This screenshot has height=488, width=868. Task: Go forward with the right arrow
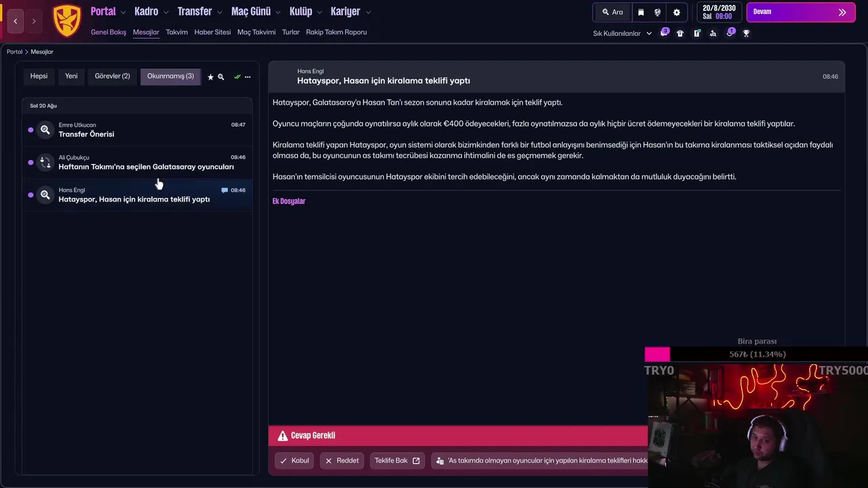click(34, 21)
